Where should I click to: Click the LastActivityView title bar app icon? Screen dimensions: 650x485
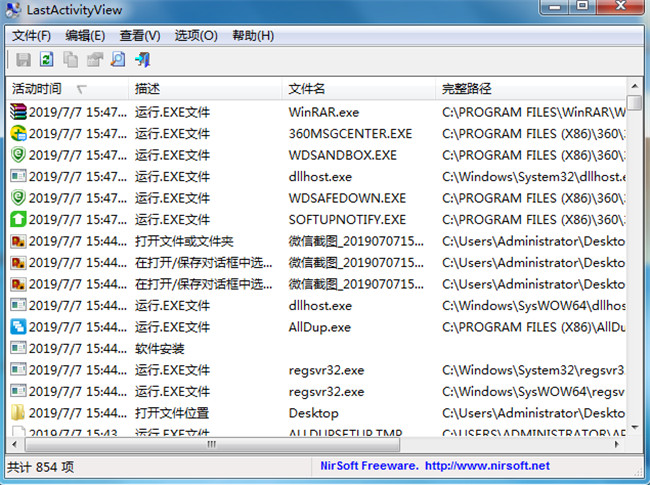[13, 10]
